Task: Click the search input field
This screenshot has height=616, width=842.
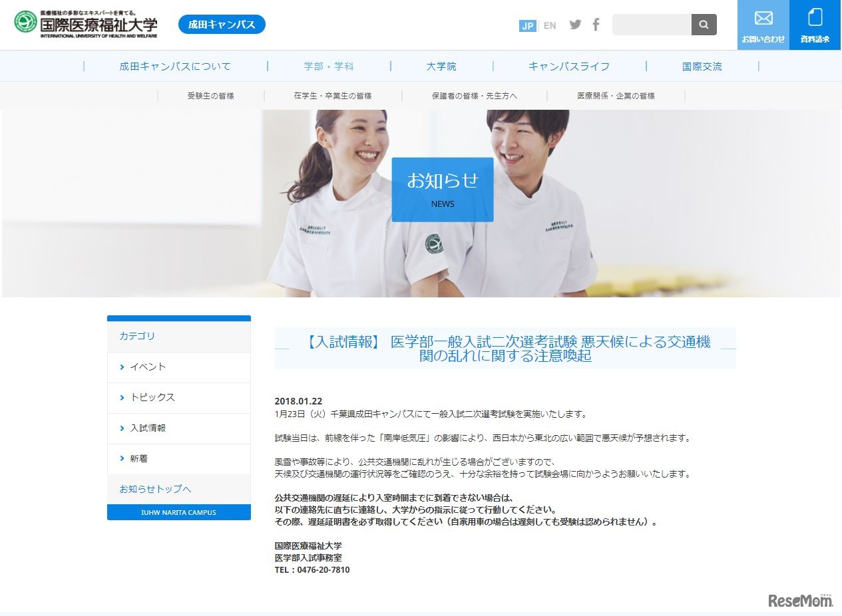Action: [x=652, y=25]
